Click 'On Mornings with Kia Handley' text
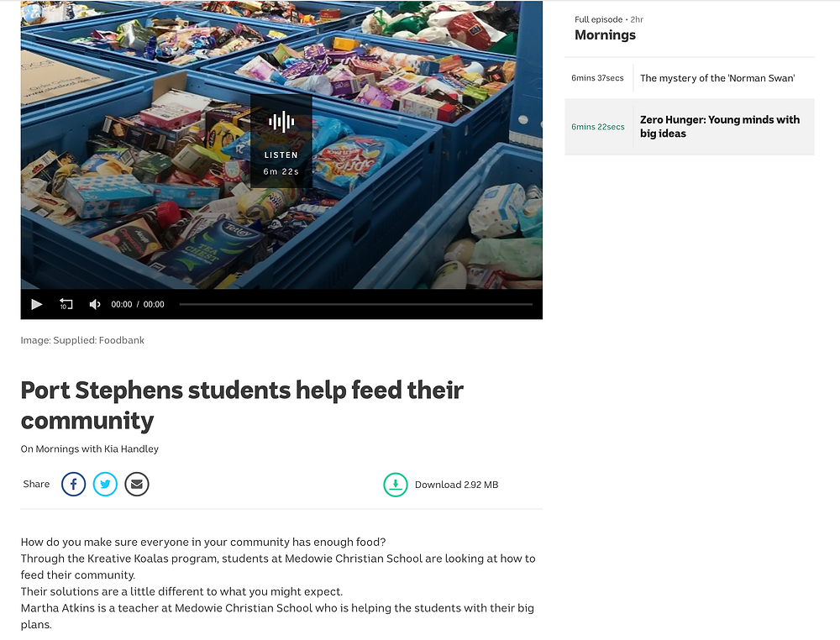The image size is (840, 640). (90, 449)
